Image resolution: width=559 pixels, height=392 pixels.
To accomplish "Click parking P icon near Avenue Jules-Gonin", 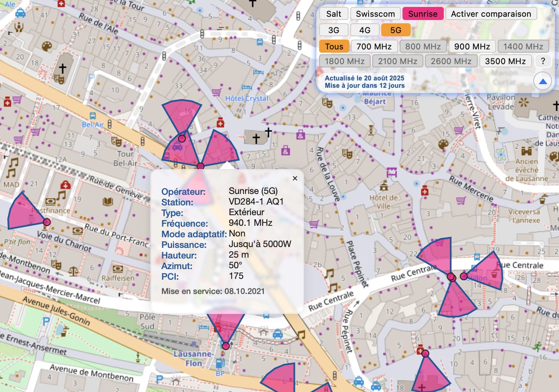I will [x=46, y=321].
